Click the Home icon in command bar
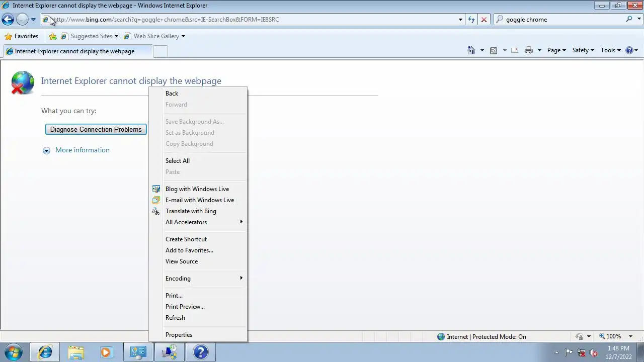Viewport: 644px width, 362px height. point(471,50)
